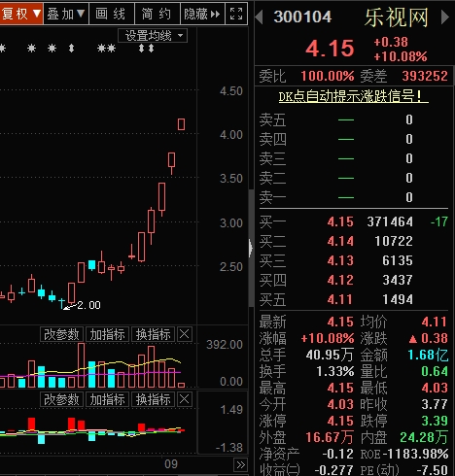Click the 金额 value 1.68亿

(428, 355)
